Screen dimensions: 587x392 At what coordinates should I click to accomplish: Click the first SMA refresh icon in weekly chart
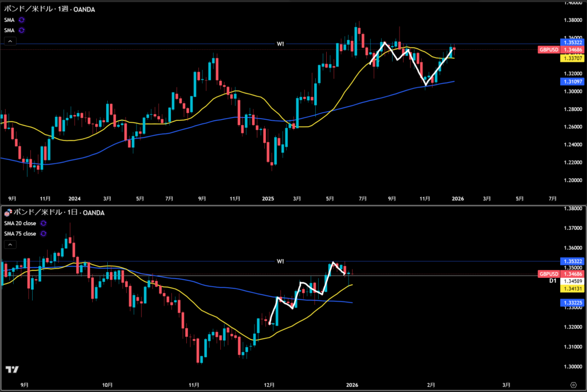pyautogui.click(x=22, y=19)
